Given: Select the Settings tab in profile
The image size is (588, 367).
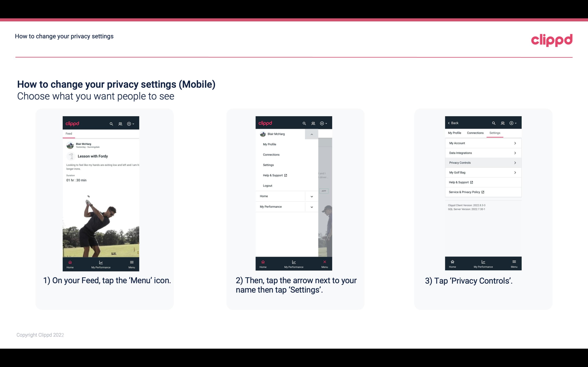Looking at the screenshot, I should coord(495,133).
